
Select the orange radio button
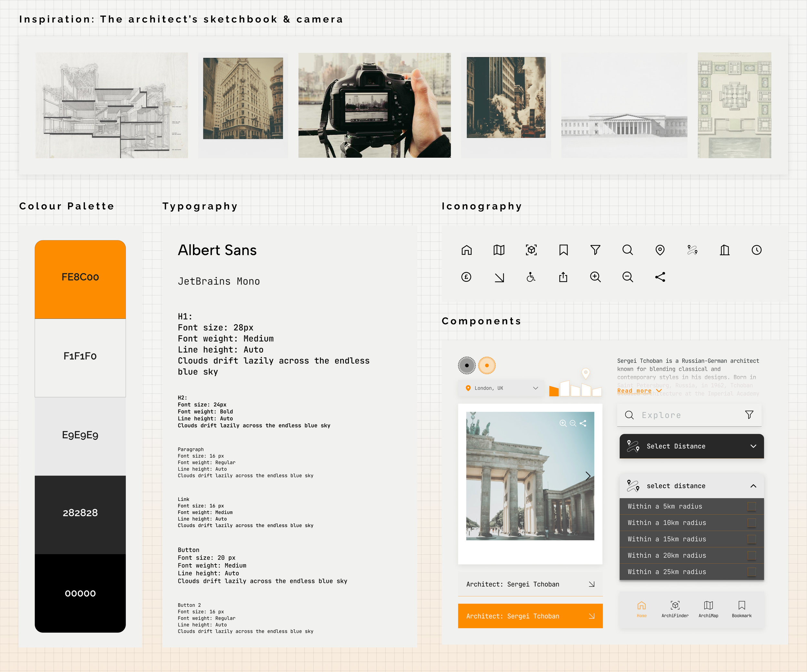pyautogui.click(x=487, y=365)
